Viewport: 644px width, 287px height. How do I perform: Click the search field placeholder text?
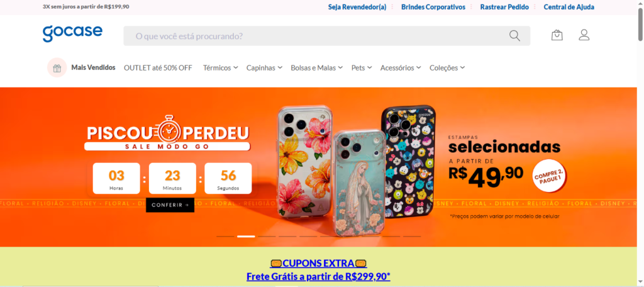189,36
